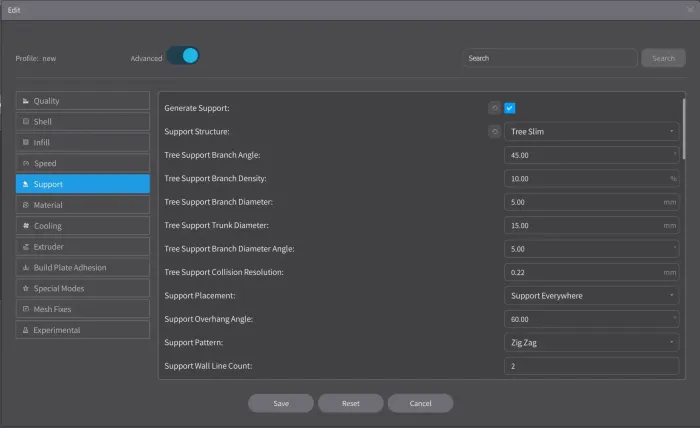Click the Material category icon
This screenshot has width=700, height=428.
26,205
